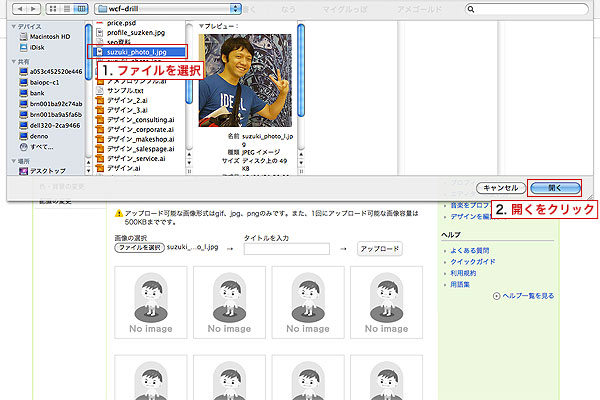
Task: Click the タイトルを入力 text field
Action: [x=287, y=249]
